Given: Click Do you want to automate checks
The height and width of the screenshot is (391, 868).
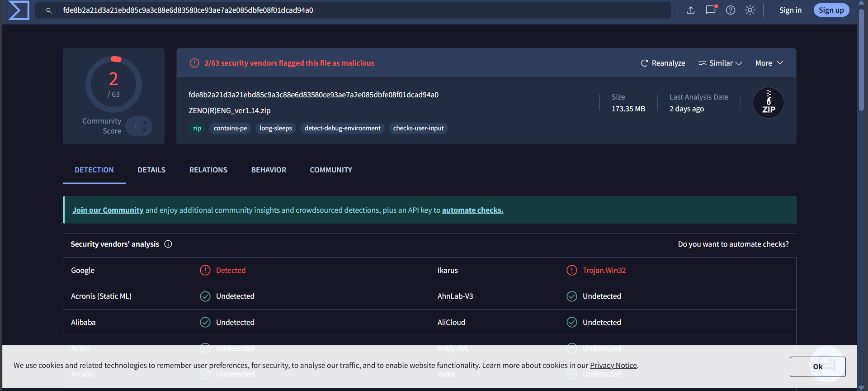Looking at the screenshot, I should (733, 244).
